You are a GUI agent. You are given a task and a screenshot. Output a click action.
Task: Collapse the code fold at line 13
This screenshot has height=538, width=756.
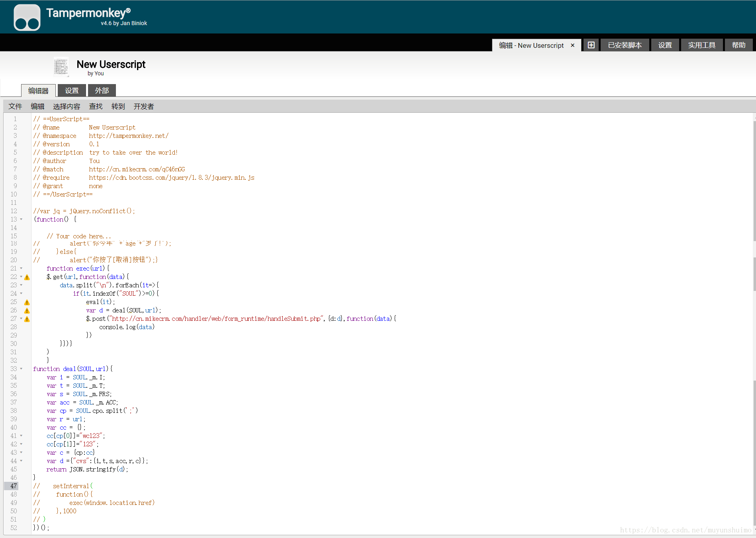click(x=21, y=219)
